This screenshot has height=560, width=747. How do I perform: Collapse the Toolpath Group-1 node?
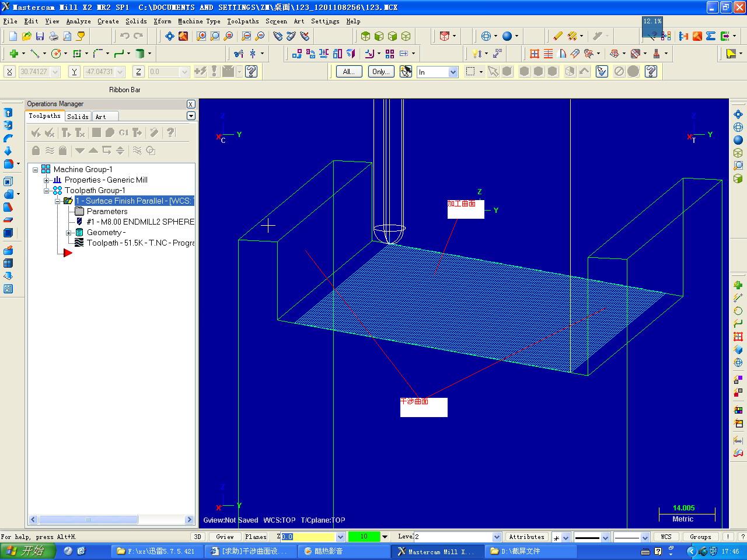click(47, 191)
